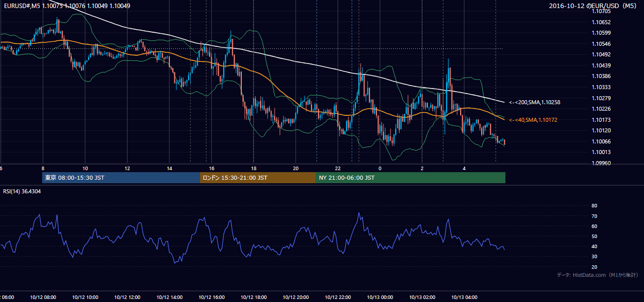Click the RSI 20 level label
Screen dimensions: 644x302
(594, 267)
